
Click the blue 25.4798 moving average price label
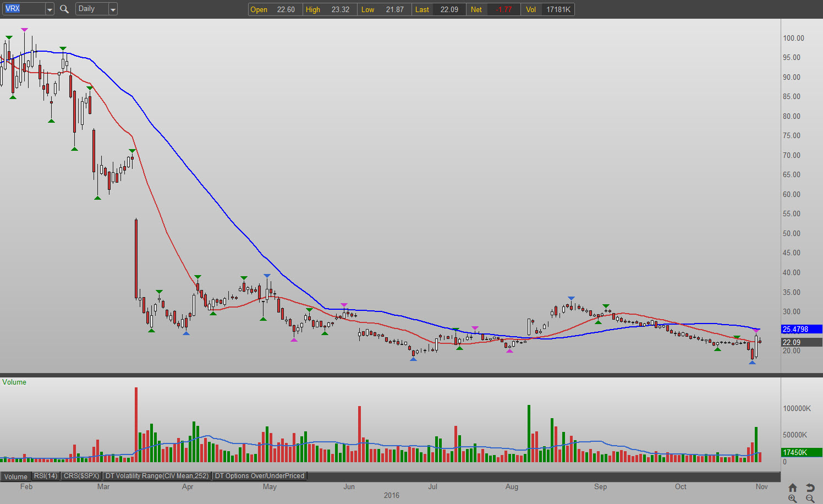[x=801, y=329]
